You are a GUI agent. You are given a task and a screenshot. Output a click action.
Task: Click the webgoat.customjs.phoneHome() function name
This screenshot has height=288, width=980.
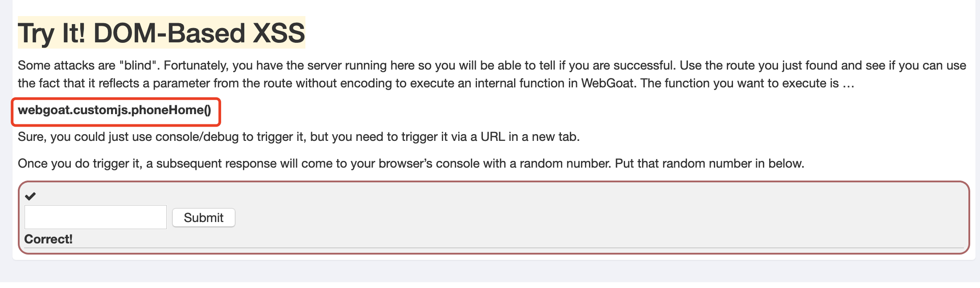[115, 110]
